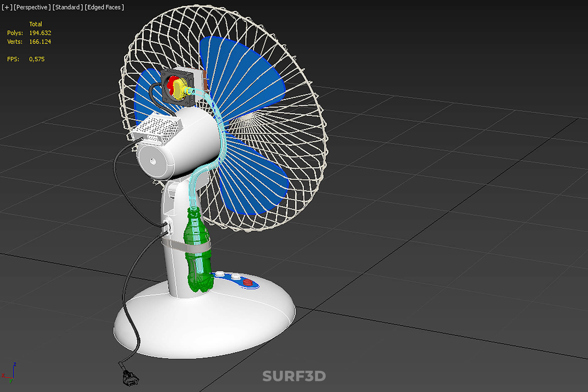Select the red button on the fan base

click(248, 282)
